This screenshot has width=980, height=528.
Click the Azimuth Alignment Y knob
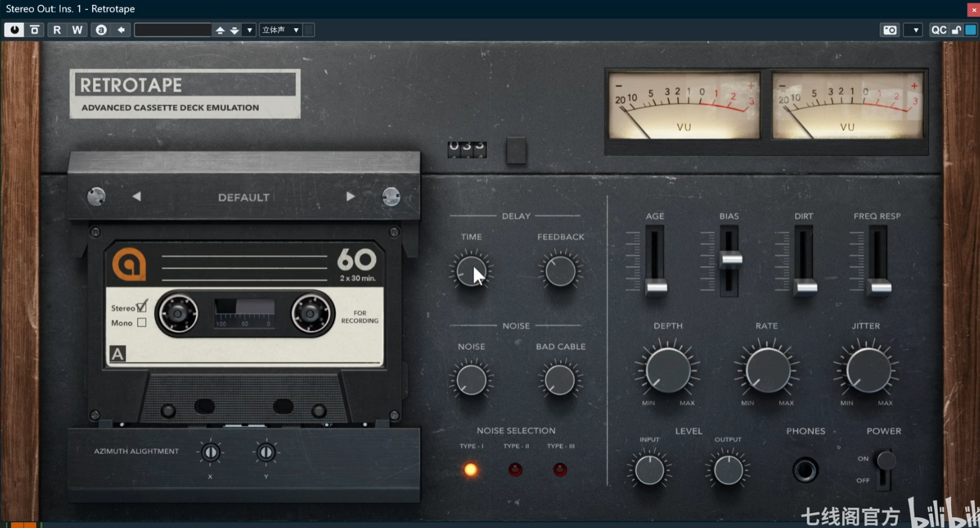point(266,452)
